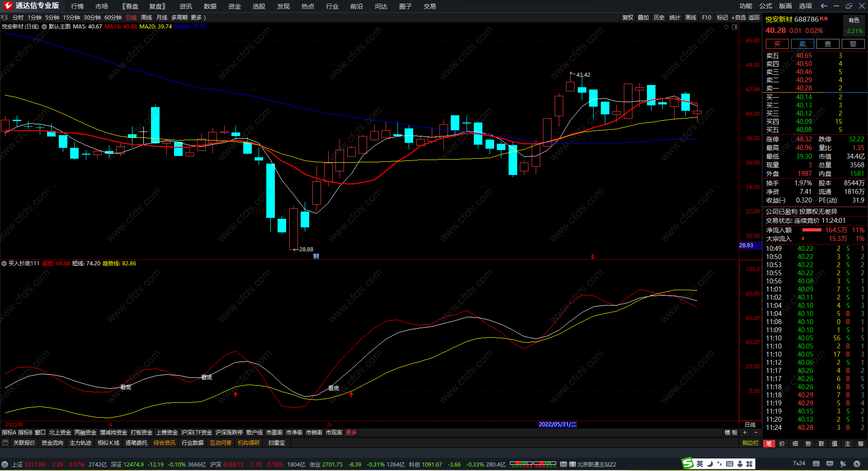This screenshot has width=868, height=471.
Task: Switch chart period to 周线
Action: pyautogui.click(x=146, y=18)
